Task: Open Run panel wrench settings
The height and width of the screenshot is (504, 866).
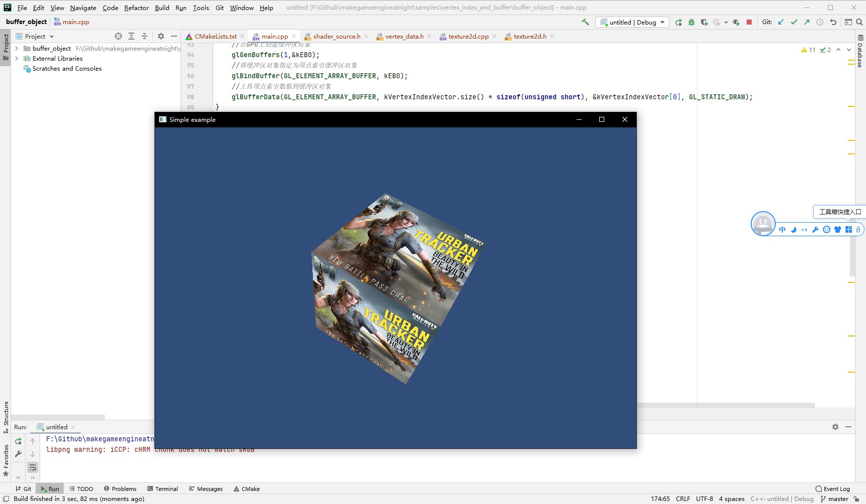Action: [x=18, y=454]
